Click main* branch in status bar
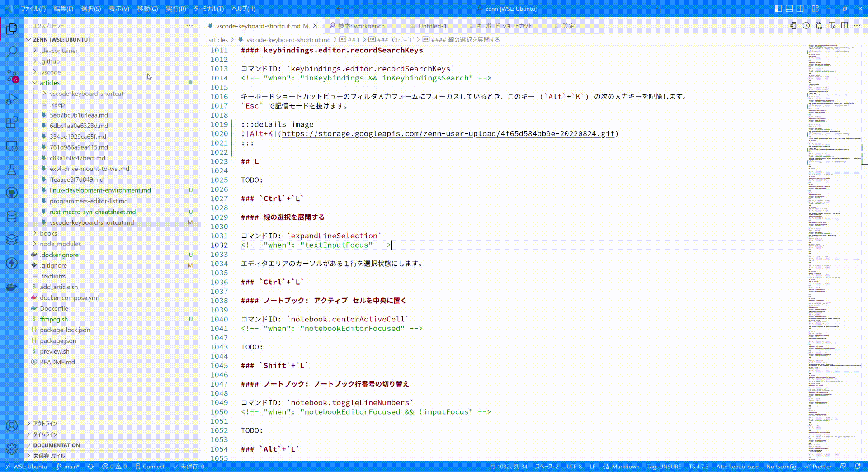Viewport: 868px width, 472px height. (67, 467)
